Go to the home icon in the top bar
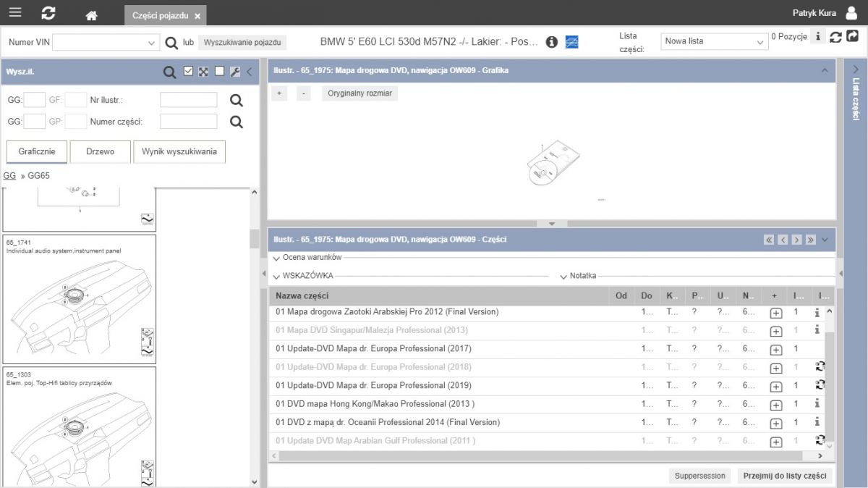Image resolution: width=868 pixels, height=488 pixels. (x=91, y=15)
